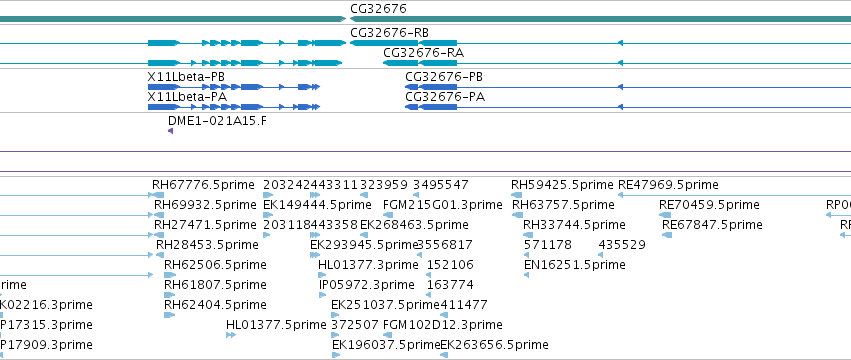
Task: Select the 372507 feature label
Action: click(355, 325)
